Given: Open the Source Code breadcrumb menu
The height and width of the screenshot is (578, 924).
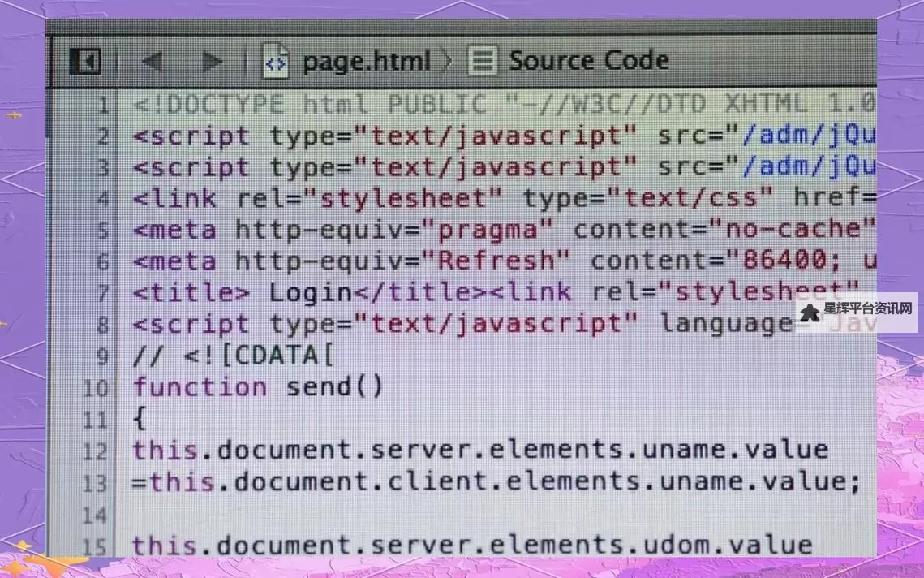Looking at the screenshot, I should click(588, 62).
